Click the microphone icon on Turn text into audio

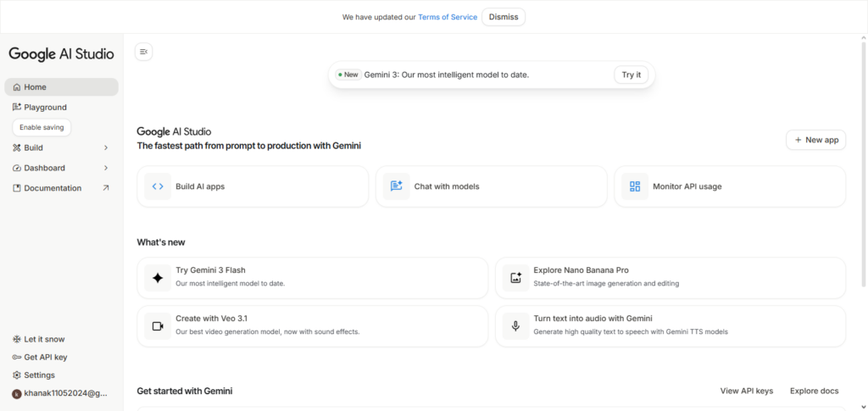click(516, 326)
